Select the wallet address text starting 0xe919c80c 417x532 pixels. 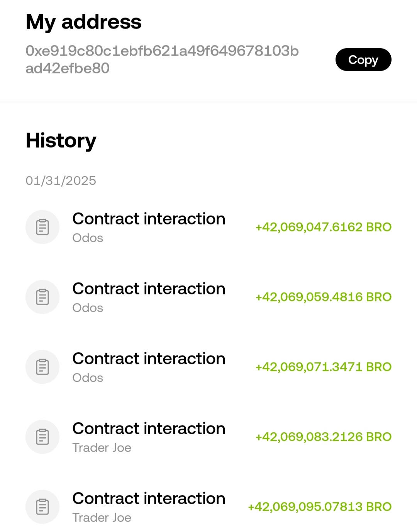coord(162,59)
